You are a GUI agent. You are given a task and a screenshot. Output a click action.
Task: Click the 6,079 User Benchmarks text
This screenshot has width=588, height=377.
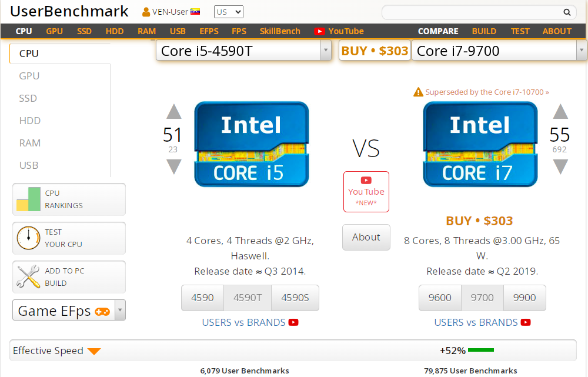click(x=245, y=371)
